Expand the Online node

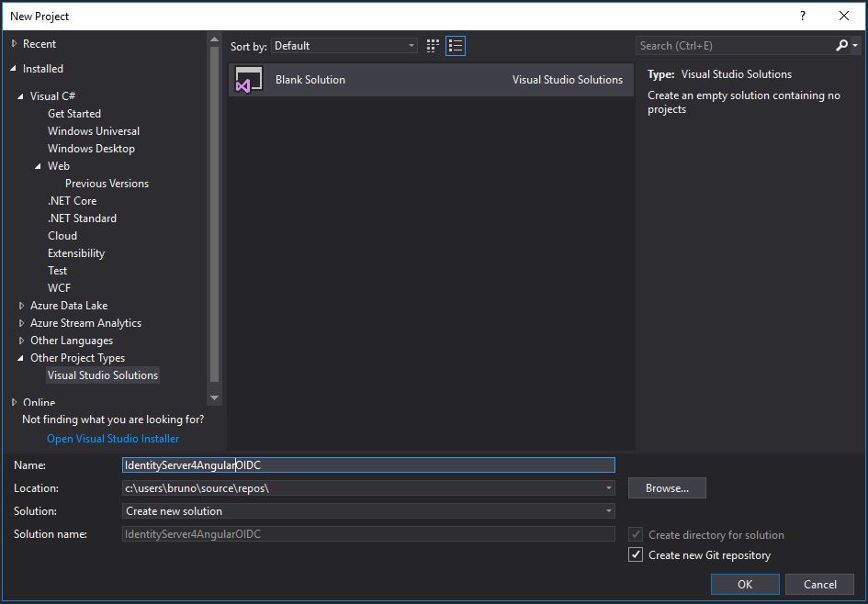tap(15, 402)
